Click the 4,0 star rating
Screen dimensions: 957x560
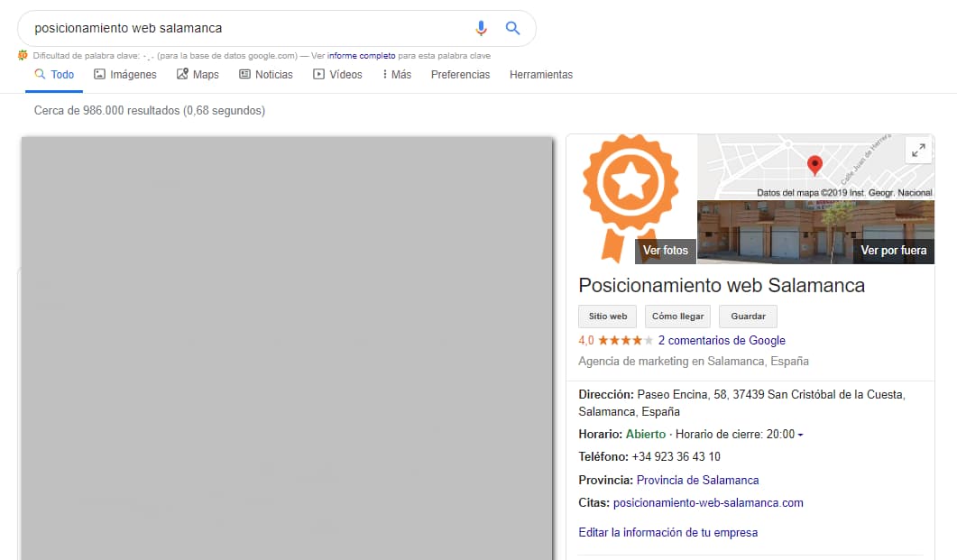click(615, 340)
